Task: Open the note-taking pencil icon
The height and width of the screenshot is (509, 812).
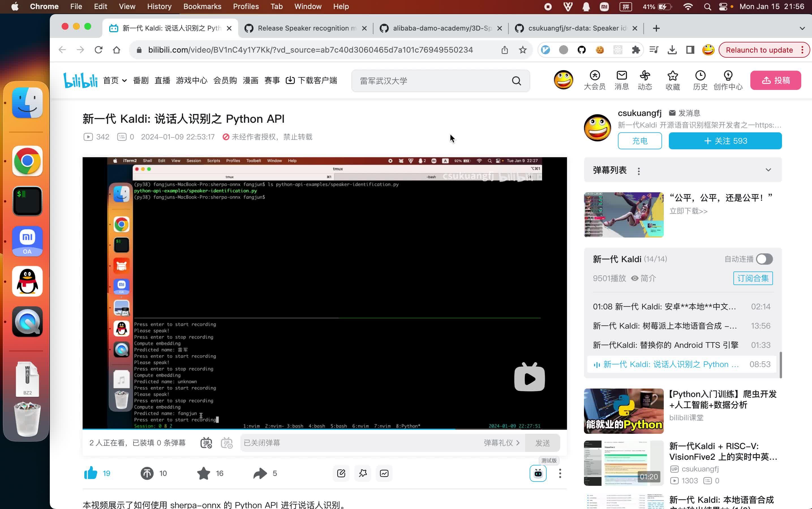Action: coord(341,473)
